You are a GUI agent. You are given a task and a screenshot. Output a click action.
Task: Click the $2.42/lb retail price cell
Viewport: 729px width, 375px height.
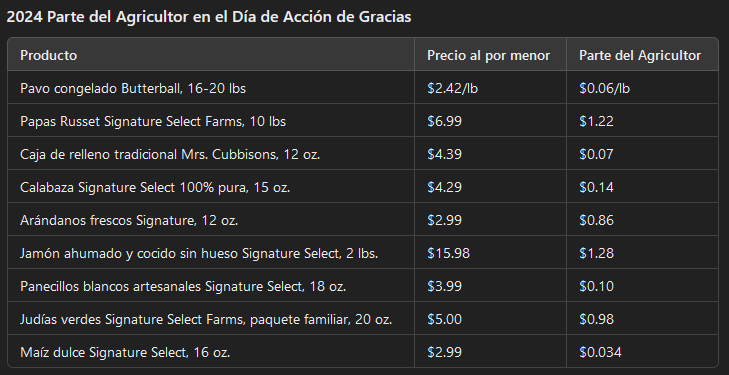490,87
